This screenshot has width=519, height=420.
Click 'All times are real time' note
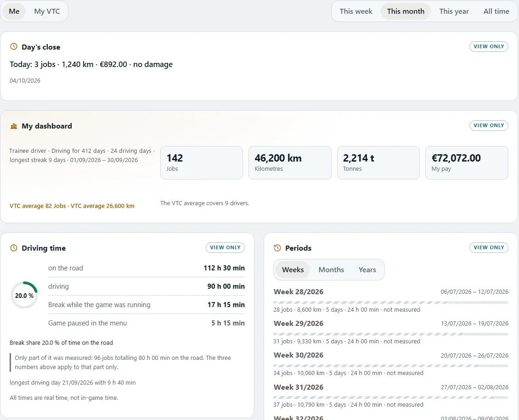(63, 398)
